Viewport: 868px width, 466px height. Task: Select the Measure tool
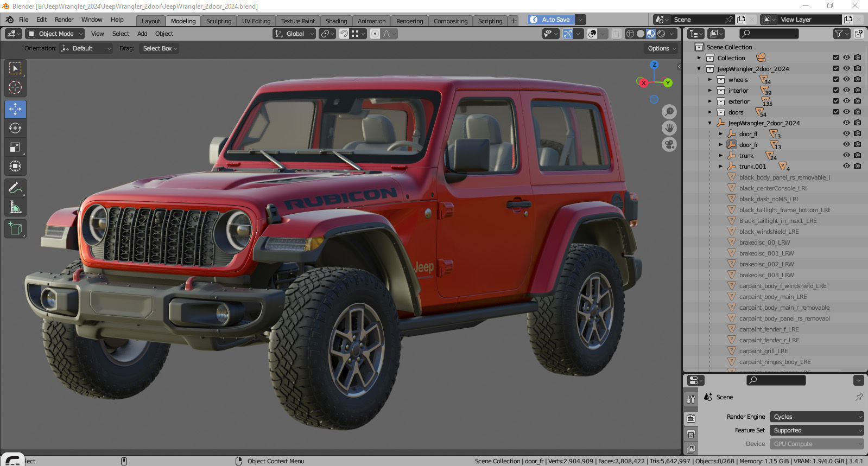[15, 207]
